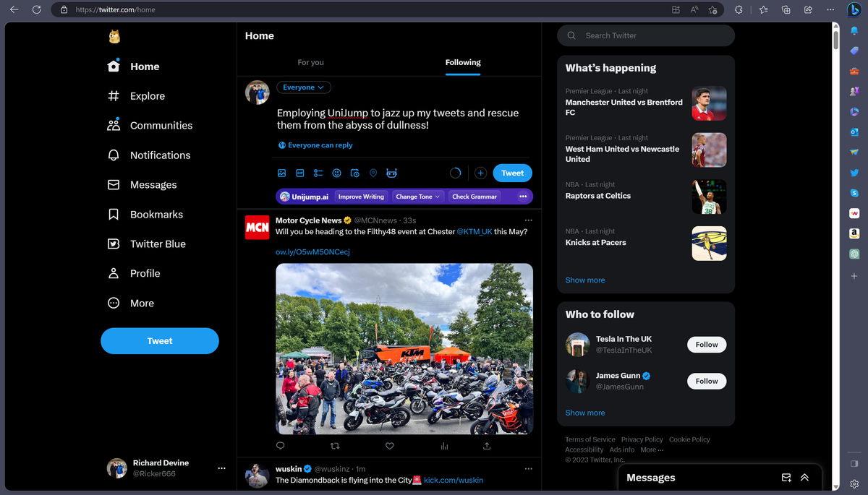Switch to the For you tab
The width and height of the screenshot is (868, 495).
point(311,63)
